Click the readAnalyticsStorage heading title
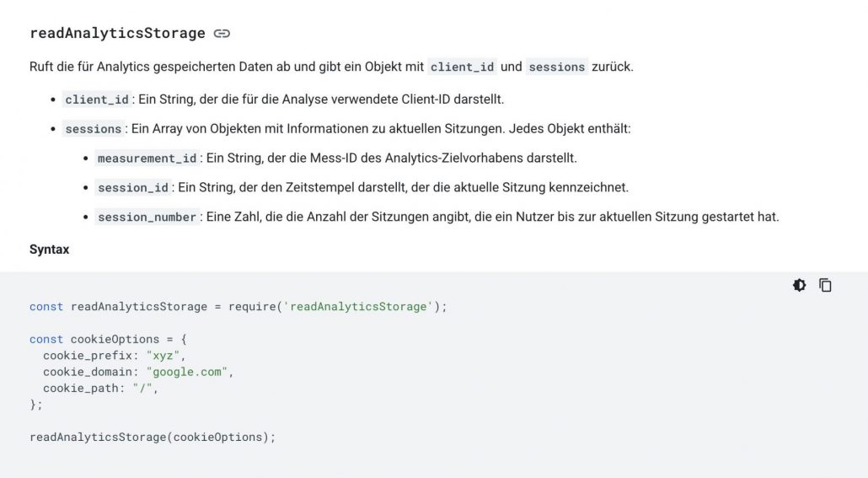Image resolution: width=868 pixels, height=478 pixels. coord(117,34)
